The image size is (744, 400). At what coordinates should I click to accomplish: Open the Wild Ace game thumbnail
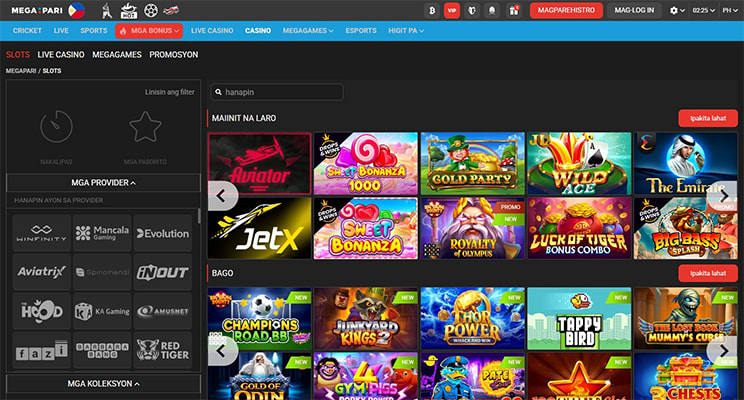coord(579,164)
